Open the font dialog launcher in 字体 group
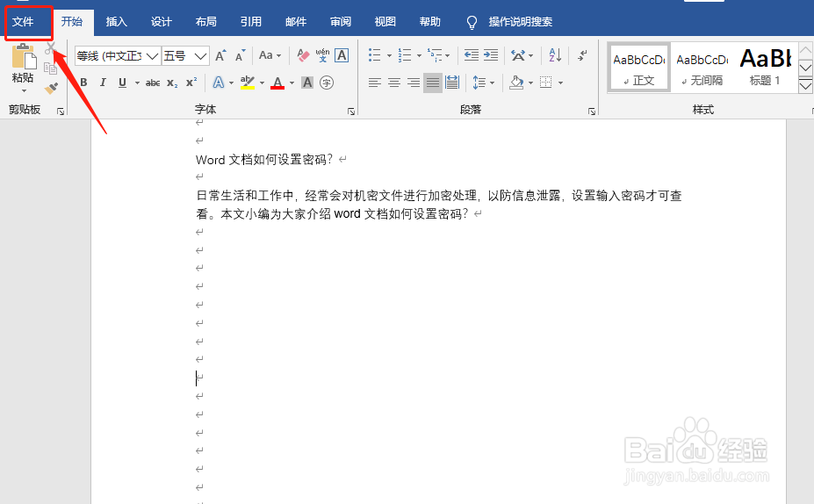 [x=351, y=112]
